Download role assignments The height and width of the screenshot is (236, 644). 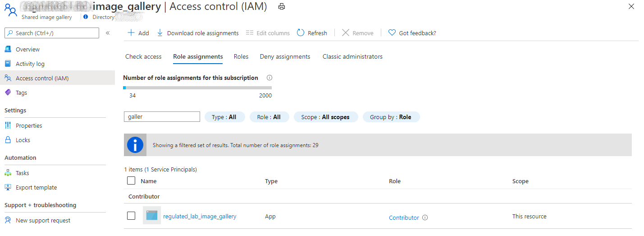198,33
